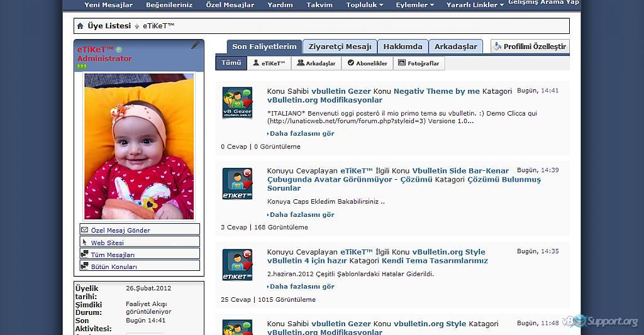Click the pencil edit icon on profile header

point(195,46)
